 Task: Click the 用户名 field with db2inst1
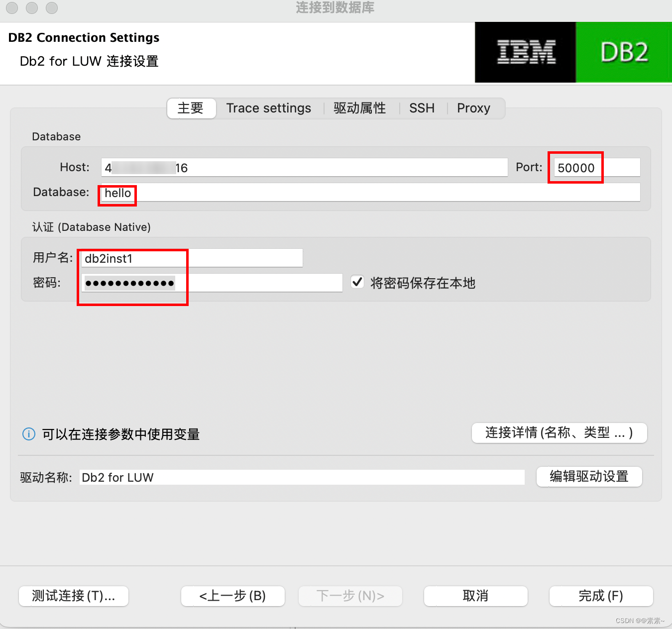click(x=192, y=258)
